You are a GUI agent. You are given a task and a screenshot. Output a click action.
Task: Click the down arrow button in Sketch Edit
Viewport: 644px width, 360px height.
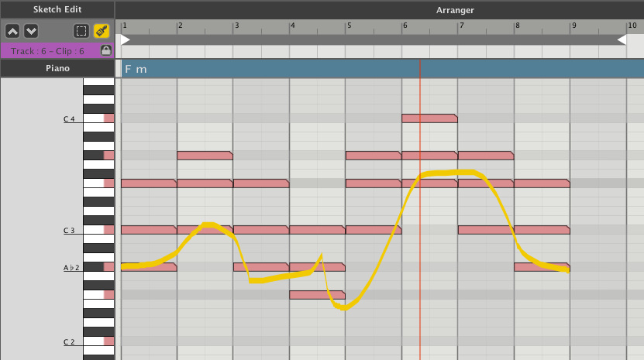pyautogui.click(x=31, y=31)
